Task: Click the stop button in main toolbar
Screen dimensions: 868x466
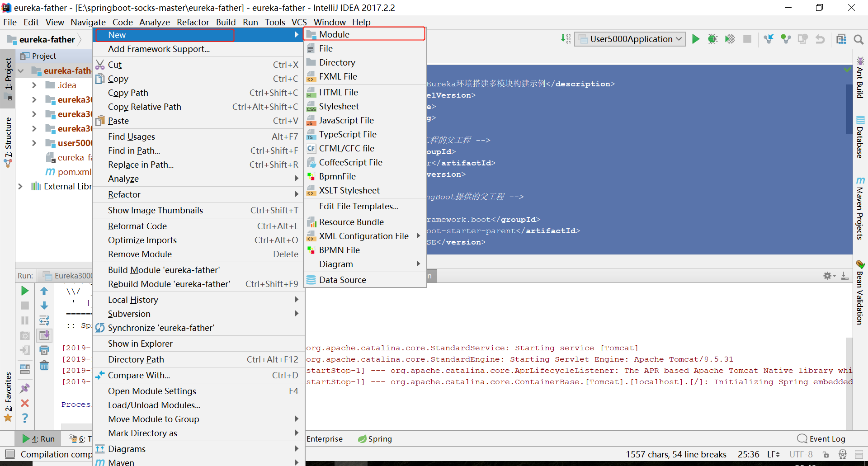Action: pyautogui.click(x=747, y=39)
